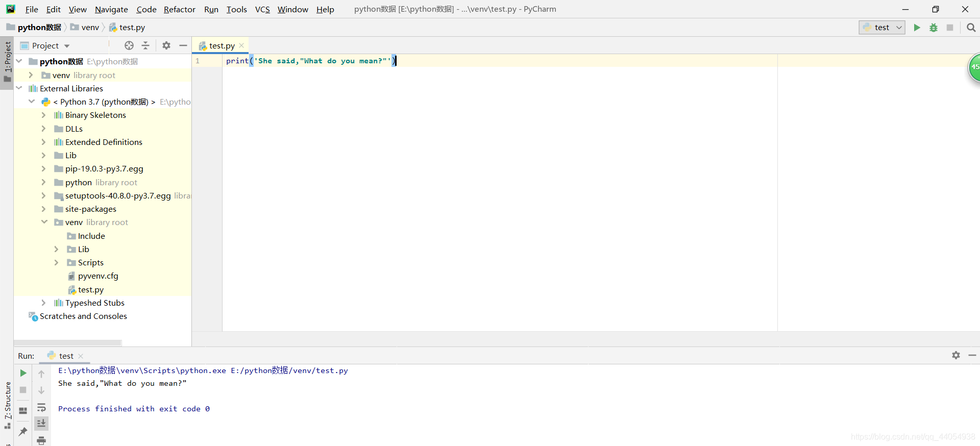Toggle scroll to end in Run console
This screenshot has height=446, width=980.
pos(41,423)
